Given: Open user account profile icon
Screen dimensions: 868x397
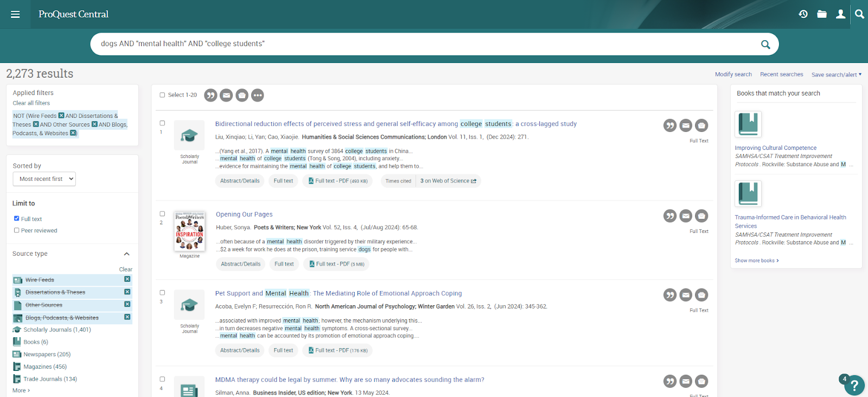Looking at the screenshot, I should (840, 14).
